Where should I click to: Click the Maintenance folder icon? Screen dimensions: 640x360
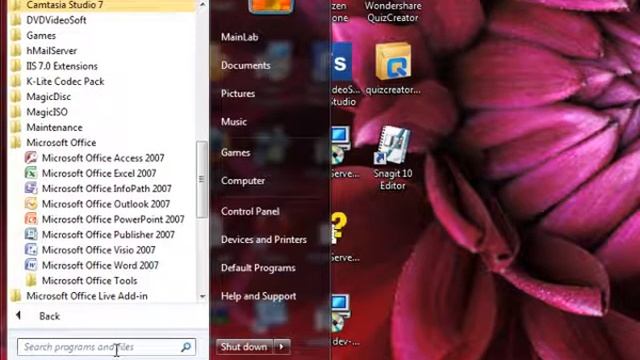[16, 127]
